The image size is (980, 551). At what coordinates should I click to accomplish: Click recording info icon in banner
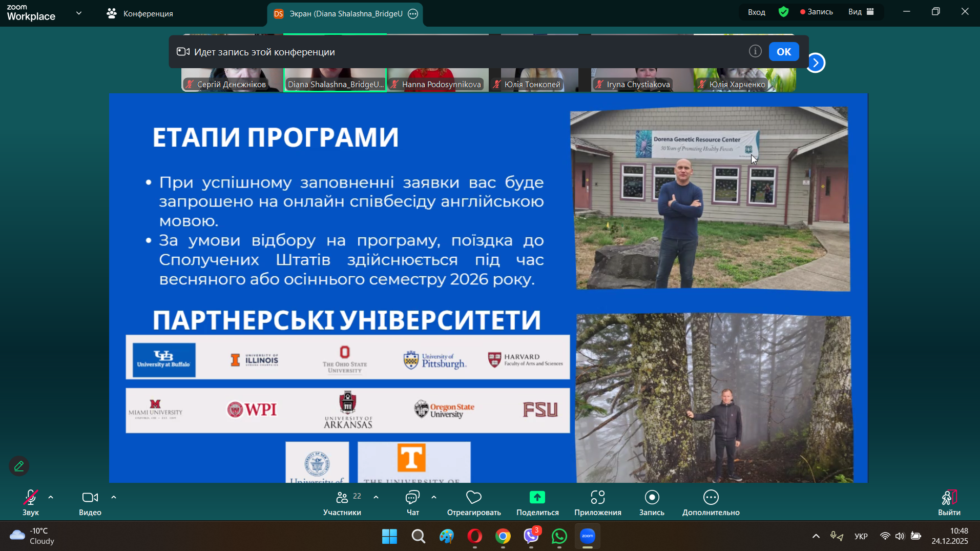point(755,51)
